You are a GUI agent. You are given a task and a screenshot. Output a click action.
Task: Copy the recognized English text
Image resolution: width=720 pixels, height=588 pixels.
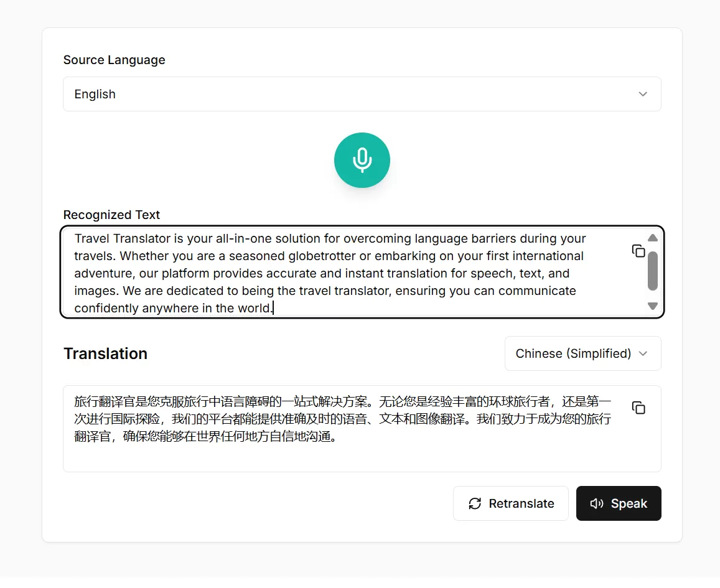click(x=638, y=250)
